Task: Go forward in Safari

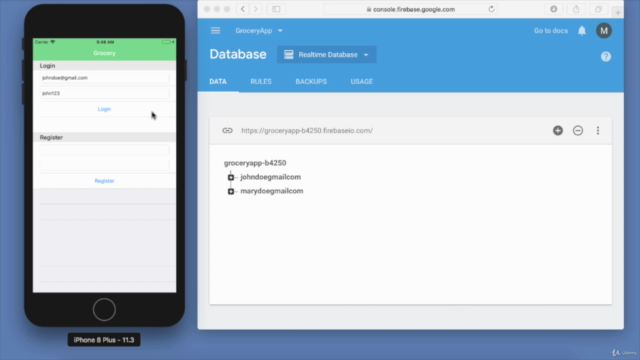Action: pos(256,9)
